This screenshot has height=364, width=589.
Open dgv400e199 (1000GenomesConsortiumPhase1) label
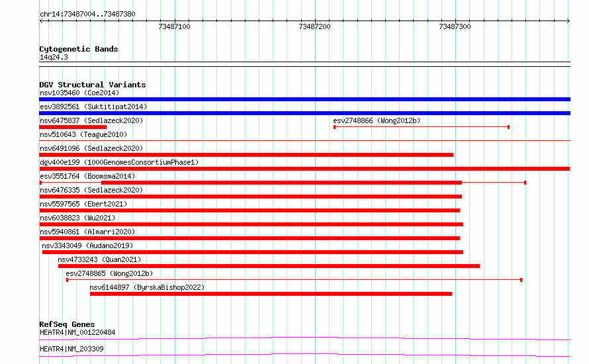(119, 162)
